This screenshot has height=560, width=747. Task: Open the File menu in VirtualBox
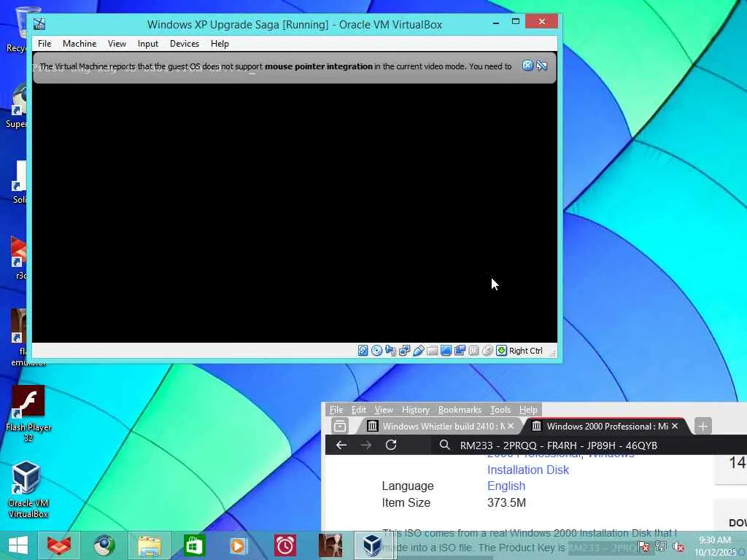pos(44,44)
